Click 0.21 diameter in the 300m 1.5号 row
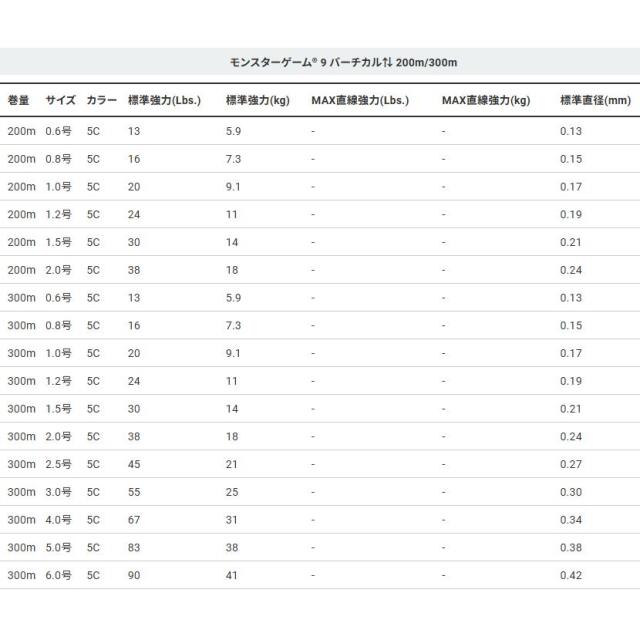The image size is (640, 640). (x=571, y=409)
